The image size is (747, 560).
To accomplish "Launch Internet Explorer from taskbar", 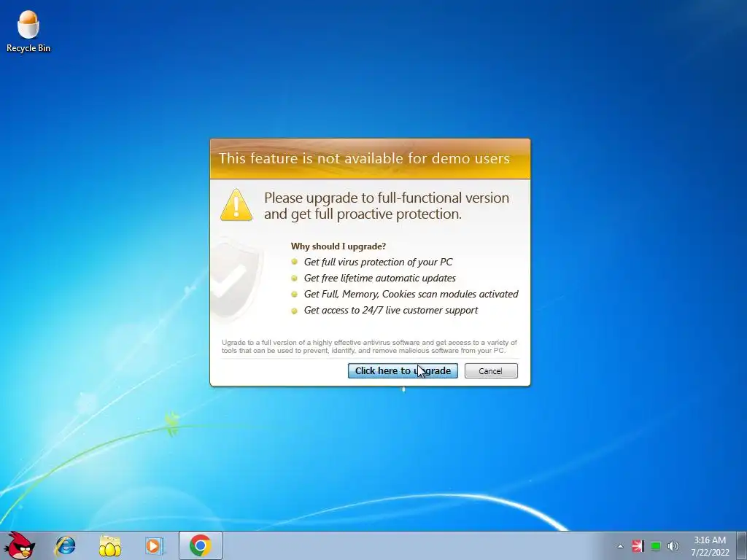I will coord(65,545).
